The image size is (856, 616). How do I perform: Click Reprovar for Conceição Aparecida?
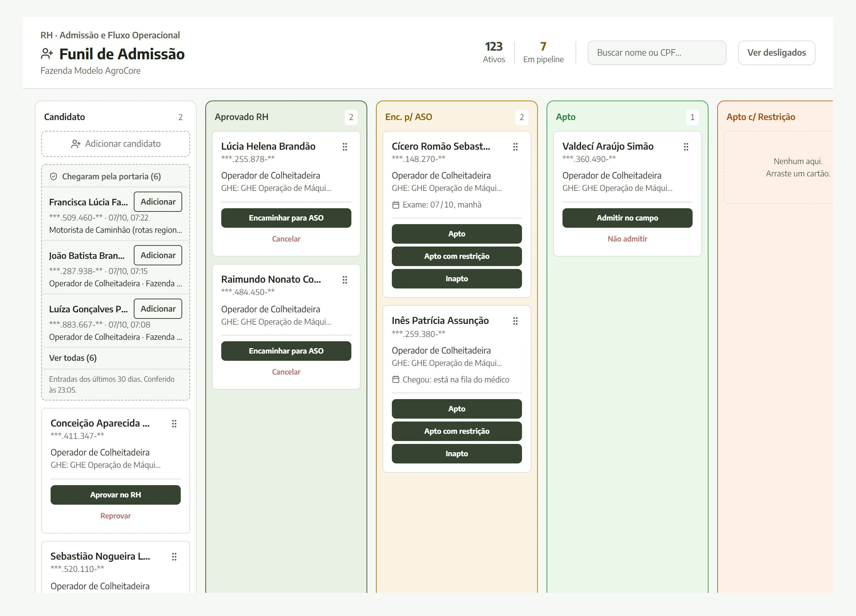115,516
